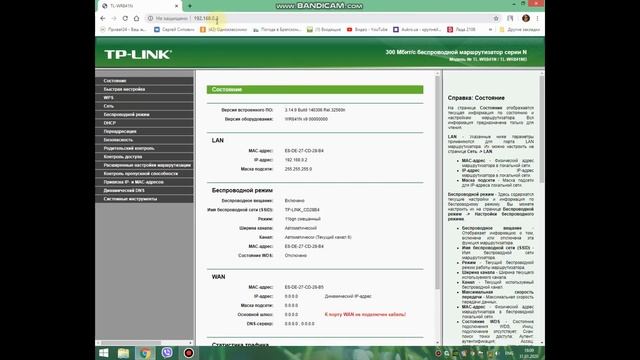640x360 pixels.
Task: Click the taskbar clock
Action: (529, 353)
